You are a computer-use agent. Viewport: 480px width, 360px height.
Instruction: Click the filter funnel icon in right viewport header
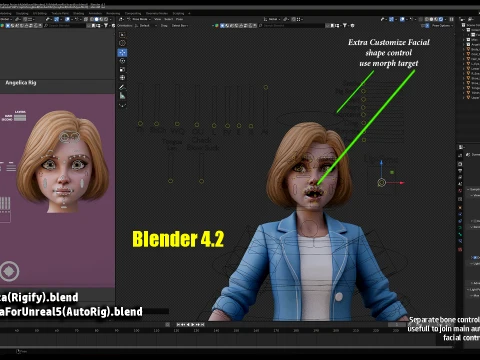tap(345, 25)
